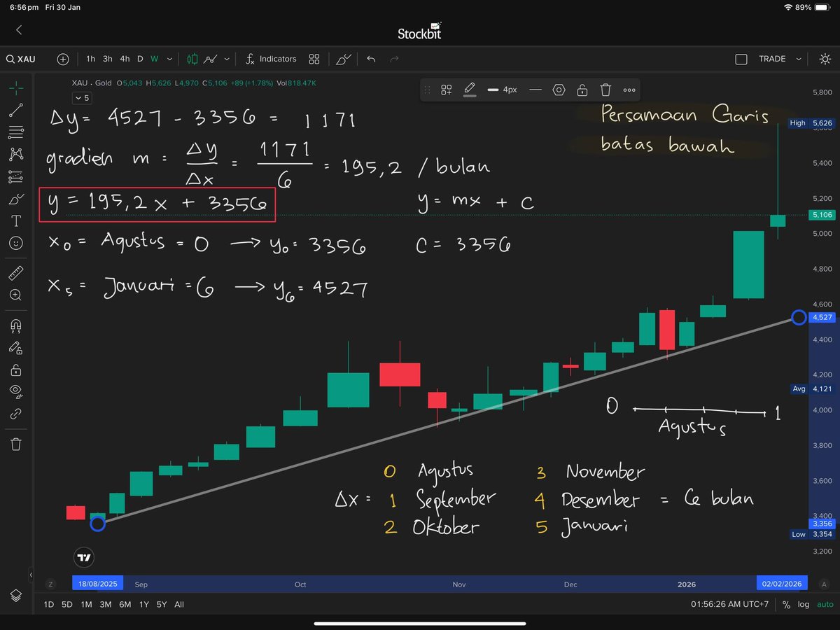This screenshot has width=840, height=630.
Task: Open the pattern drawing tools
Action: click(16, 154)
